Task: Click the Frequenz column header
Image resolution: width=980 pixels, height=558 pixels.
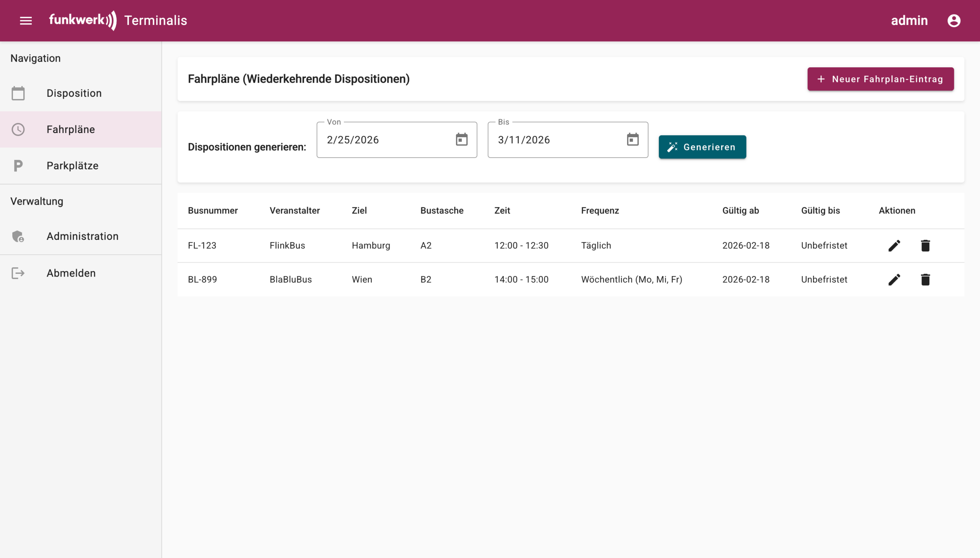Action: click(599, 211)
